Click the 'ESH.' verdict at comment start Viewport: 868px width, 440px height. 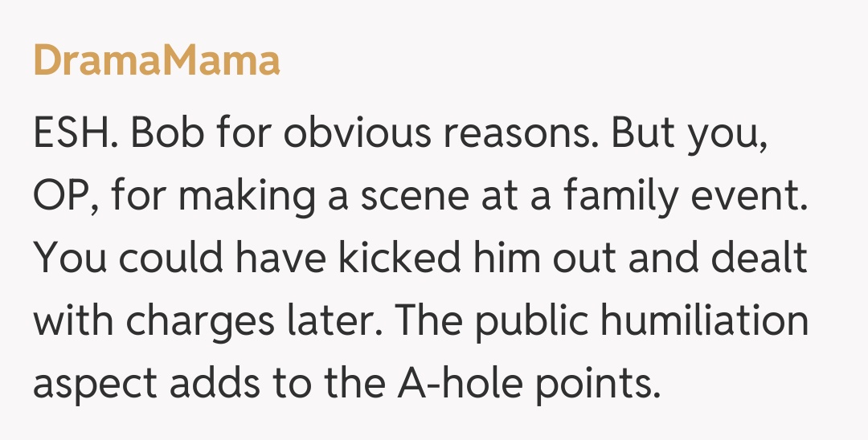click(x=76, y=135)
